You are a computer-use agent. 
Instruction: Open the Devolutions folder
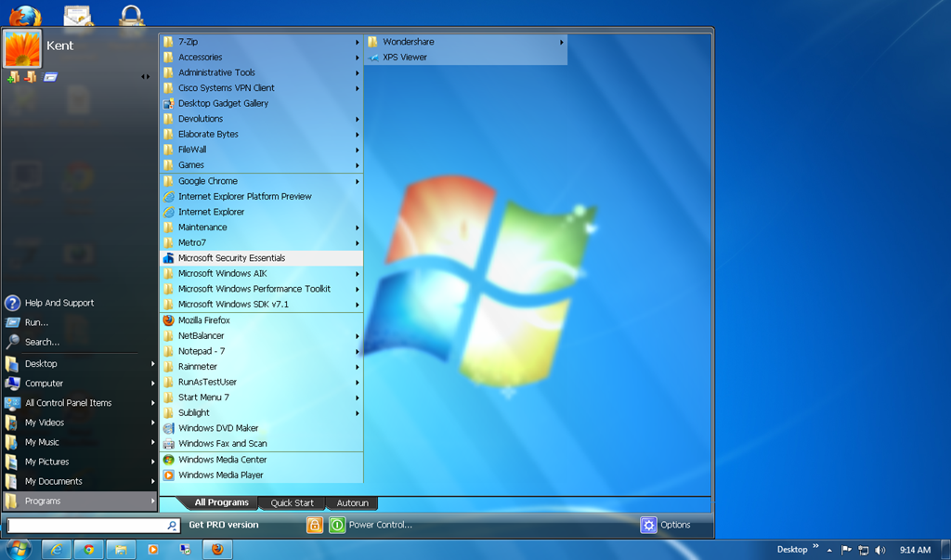(261, 119)
